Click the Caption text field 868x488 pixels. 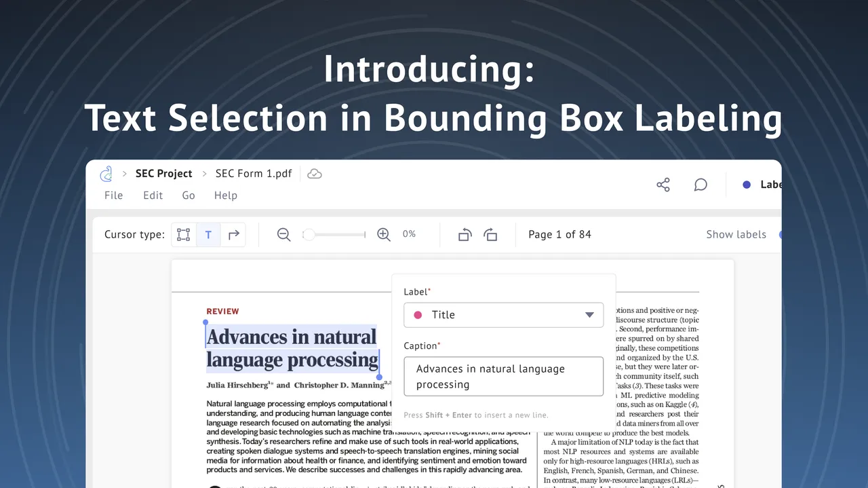[503, 377]
